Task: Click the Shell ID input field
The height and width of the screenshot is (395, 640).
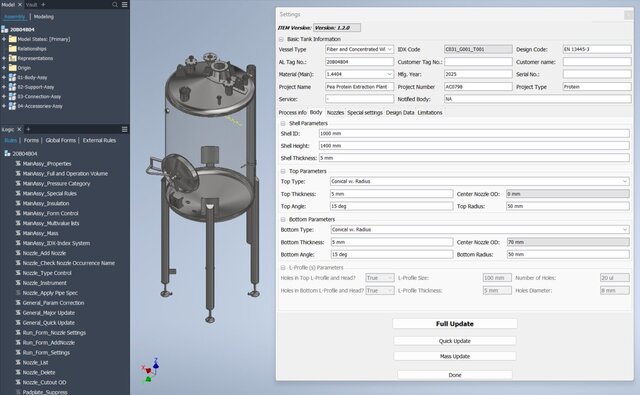Action: pos(474,133)
